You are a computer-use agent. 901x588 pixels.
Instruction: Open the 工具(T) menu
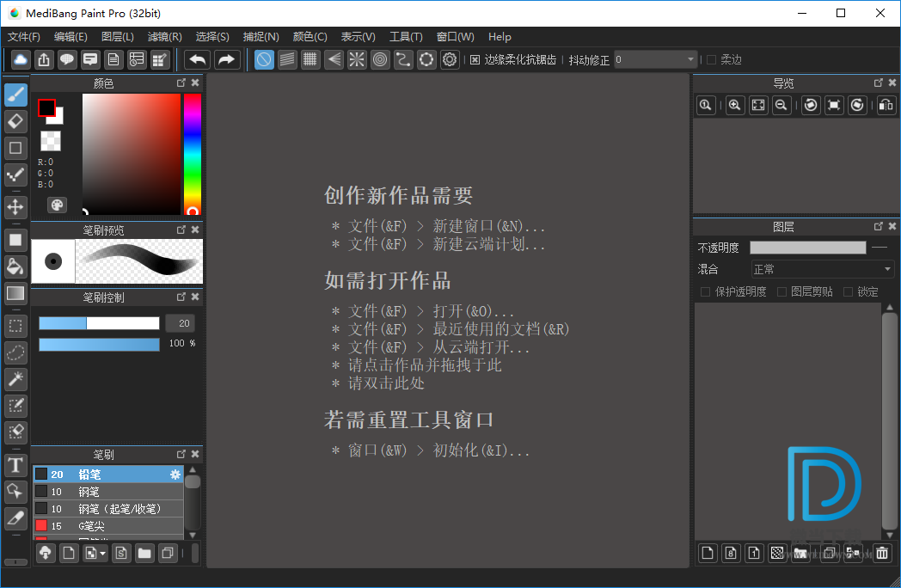(x=406, y=37)
